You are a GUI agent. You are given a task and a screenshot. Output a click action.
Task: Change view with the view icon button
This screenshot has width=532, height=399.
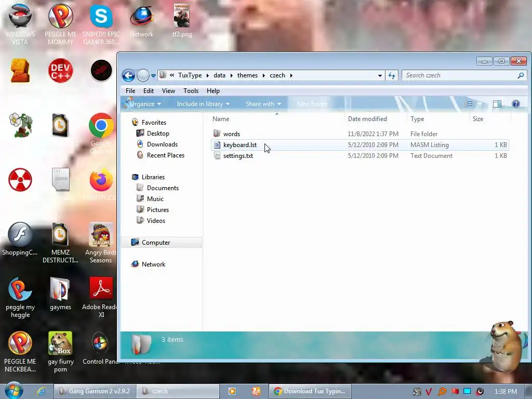point(468,104)
